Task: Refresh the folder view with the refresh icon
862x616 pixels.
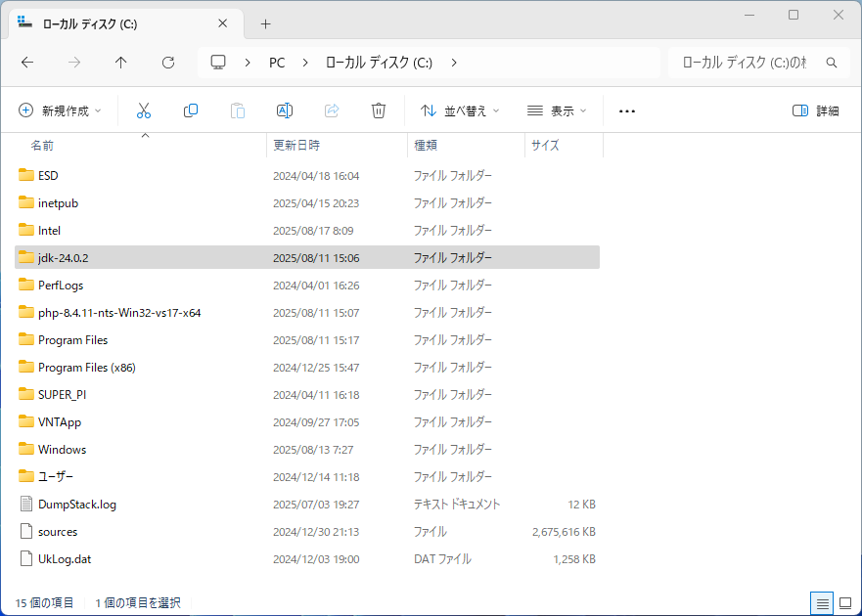Action: pyautogui.click(x=167, y=62)
